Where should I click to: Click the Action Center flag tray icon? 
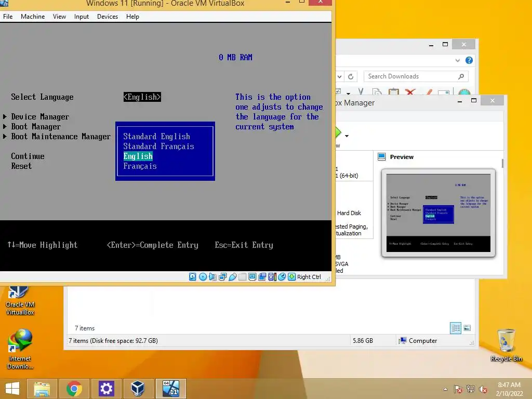click(458, 389)
